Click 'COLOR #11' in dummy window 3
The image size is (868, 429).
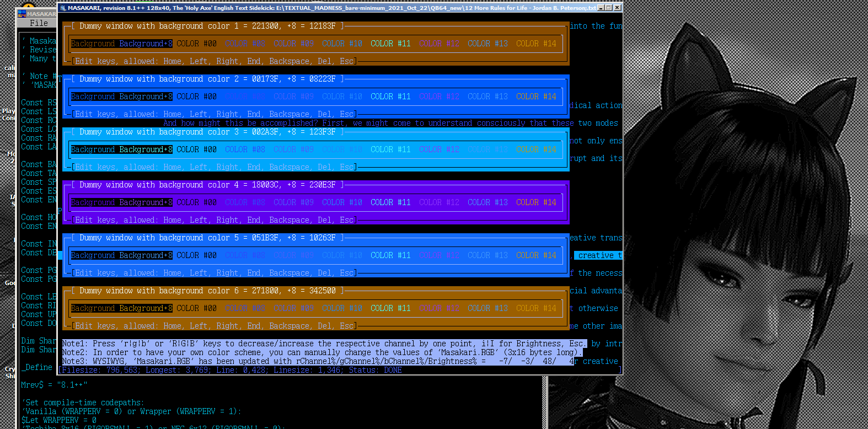tap(390, 149)
